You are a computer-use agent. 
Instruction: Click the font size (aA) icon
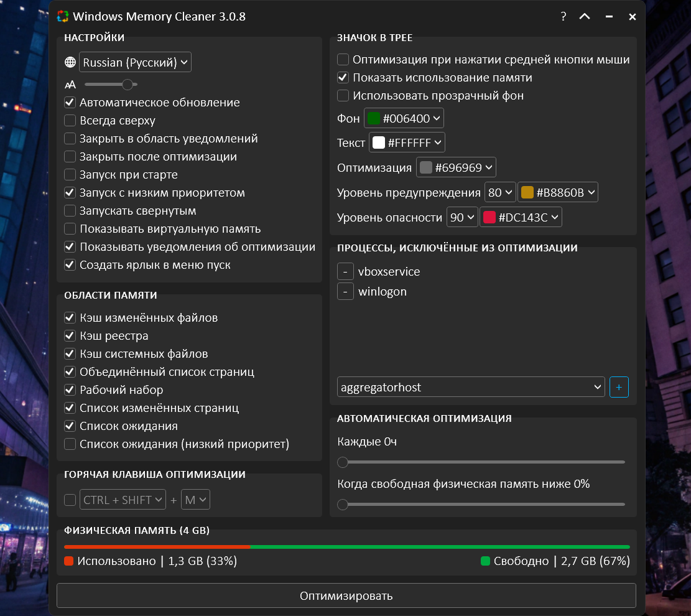pyautogui.click(x=70, y=84)
